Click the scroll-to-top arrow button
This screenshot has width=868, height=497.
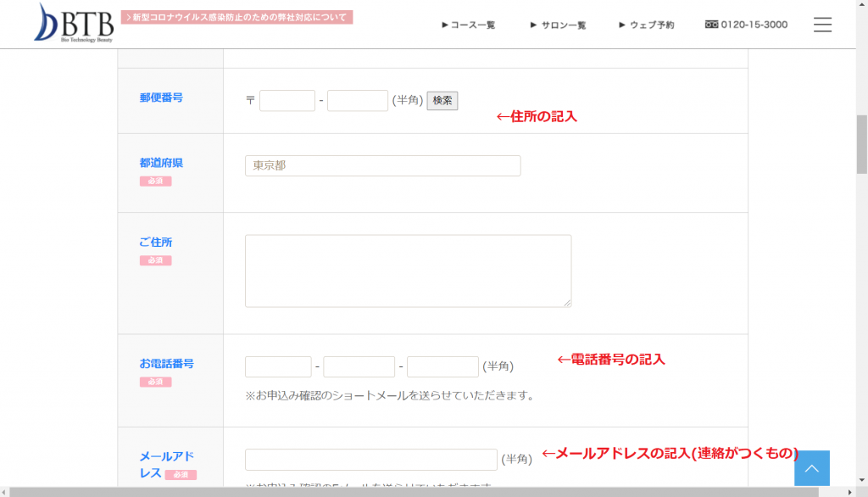(811, 468)
